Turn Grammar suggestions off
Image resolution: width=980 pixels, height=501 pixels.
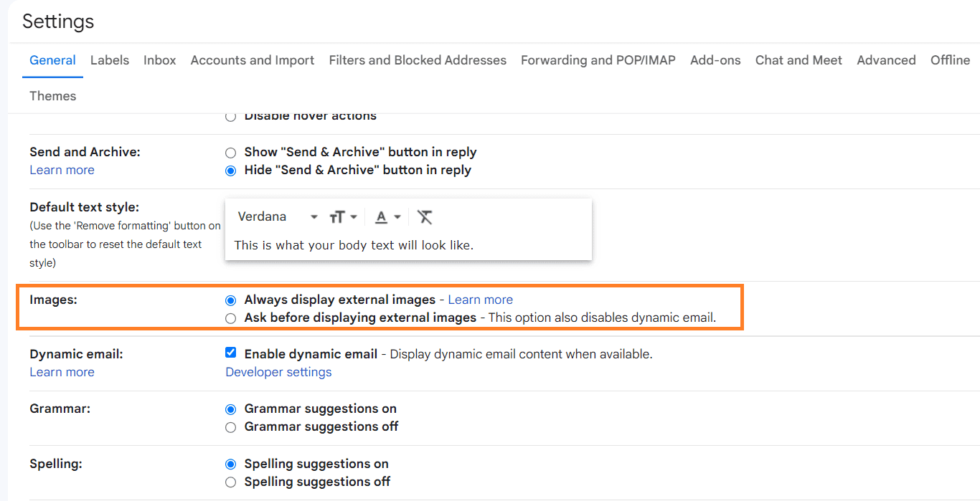230,427
